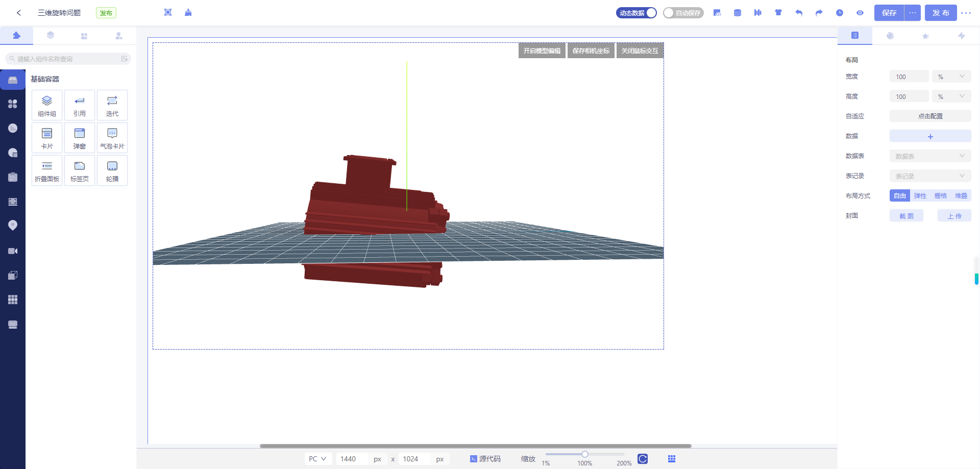Add the 卡片 card component
This screenshot has width=980, height=469.
point(47,138)
